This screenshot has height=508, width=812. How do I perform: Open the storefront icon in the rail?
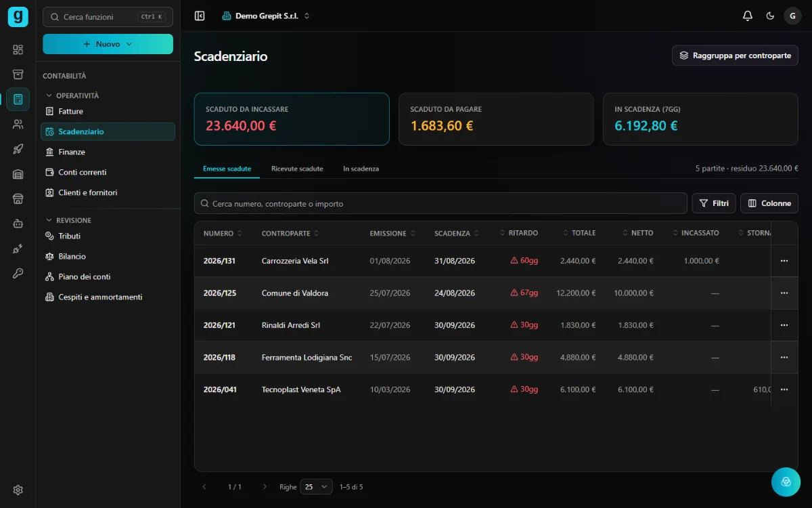point(18,198)
